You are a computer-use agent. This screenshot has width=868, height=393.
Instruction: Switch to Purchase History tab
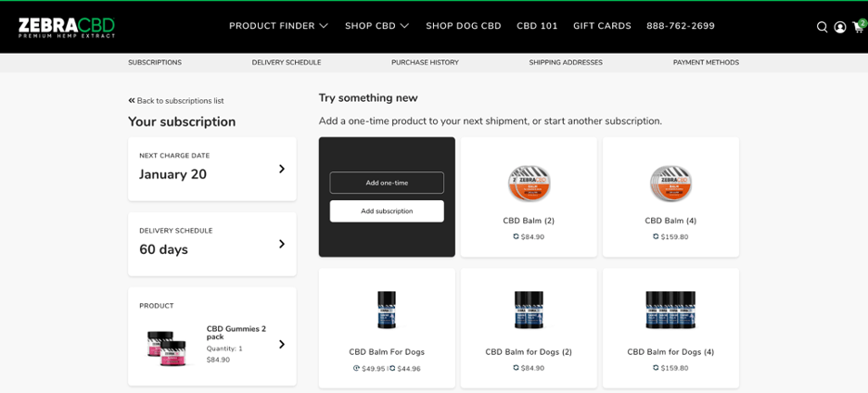[x=425, y=63]
